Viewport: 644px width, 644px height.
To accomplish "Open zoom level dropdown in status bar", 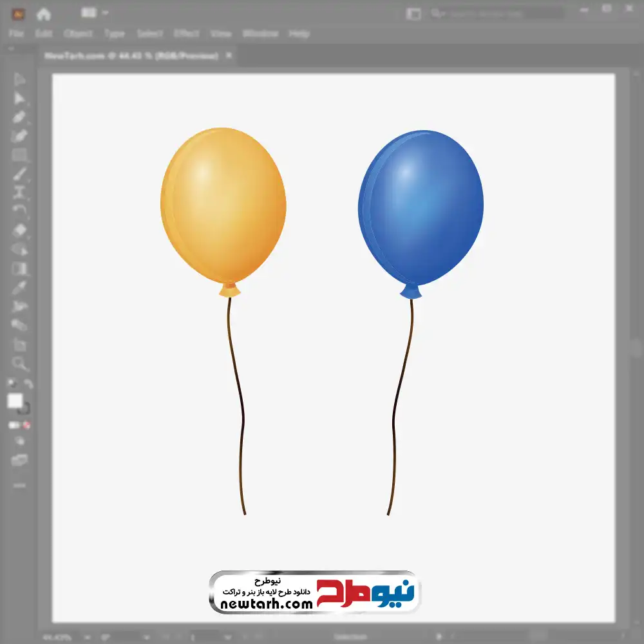I will [x=86, y=637].
